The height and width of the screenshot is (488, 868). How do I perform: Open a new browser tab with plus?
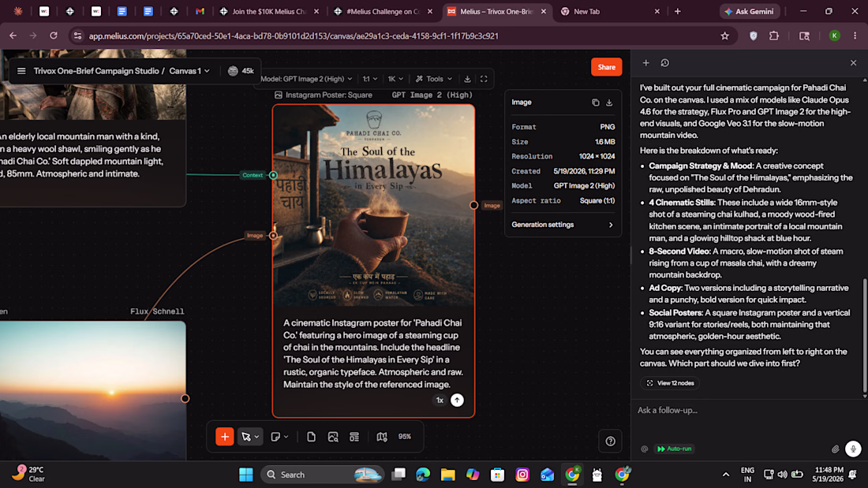678,11
